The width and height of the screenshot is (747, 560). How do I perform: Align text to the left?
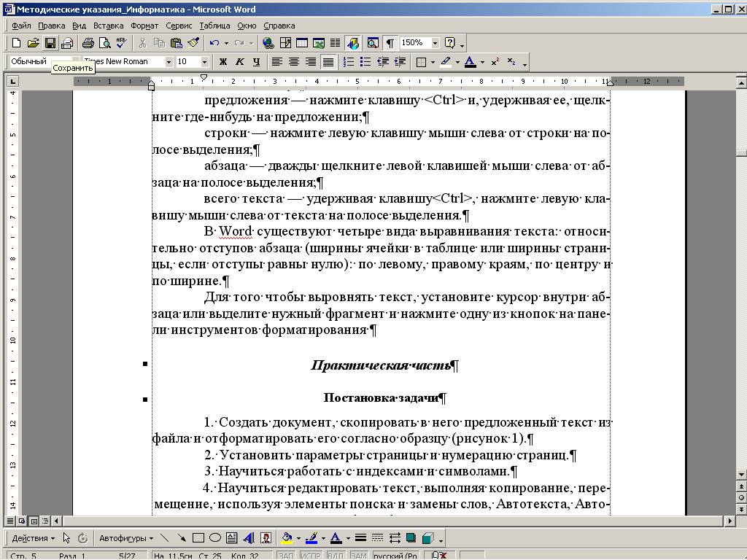[x=276, y=62]
